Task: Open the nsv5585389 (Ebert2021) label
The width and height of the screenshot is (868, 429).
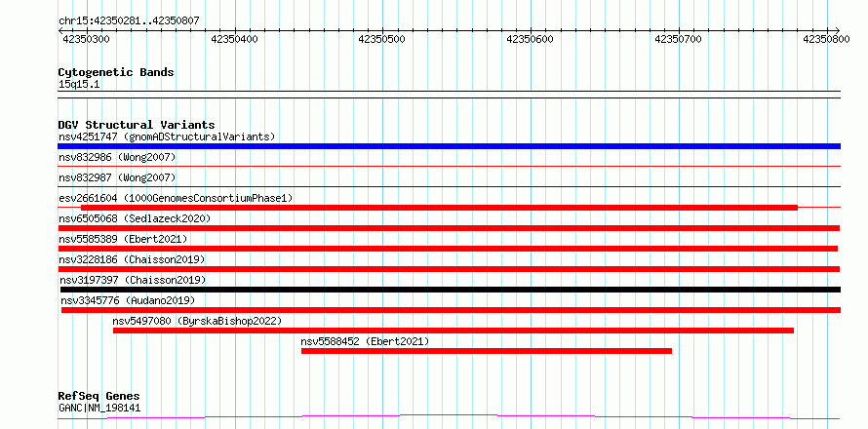Action: [x=123, y=239]
